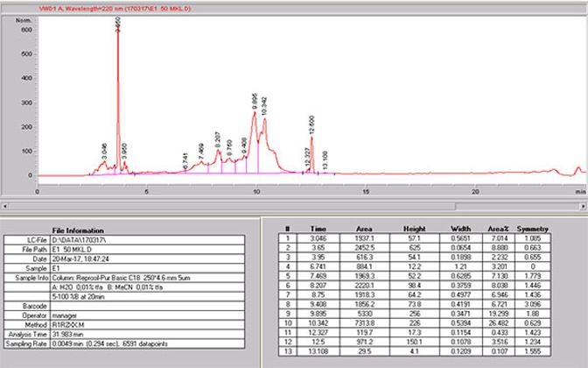Click the 6.741 peak label on the chromatogram
Viewport: 588px width, 368px height.
pos(185,160)
